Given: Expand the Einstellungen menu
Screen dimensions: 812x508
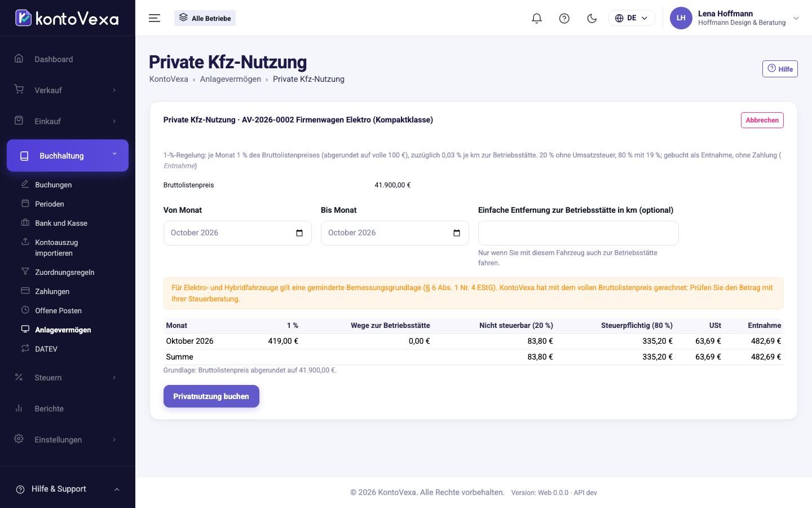Looking at the screenshot, I should tap(68, 440).
